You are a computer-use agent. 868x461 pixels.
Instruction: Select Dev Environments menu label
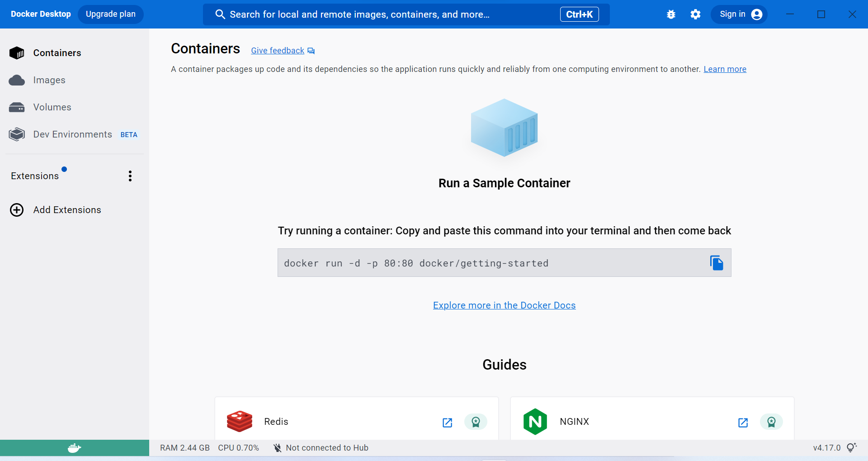[x=72, y=134]
